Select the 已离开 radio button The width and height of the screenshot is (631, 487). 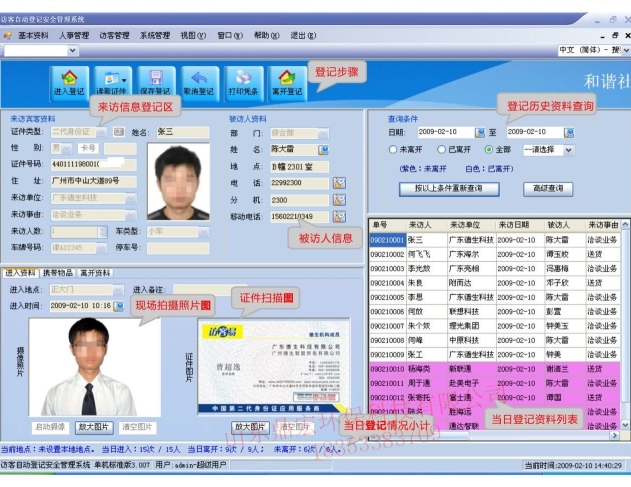(440, 150)
